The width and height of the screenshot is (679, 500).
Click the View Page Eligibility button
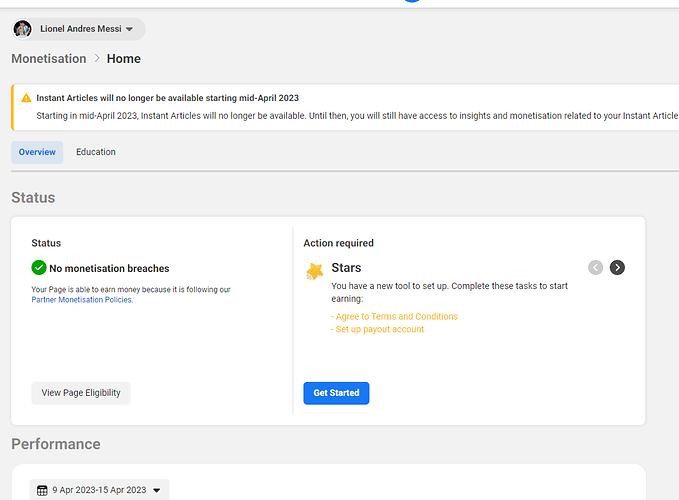81,393
